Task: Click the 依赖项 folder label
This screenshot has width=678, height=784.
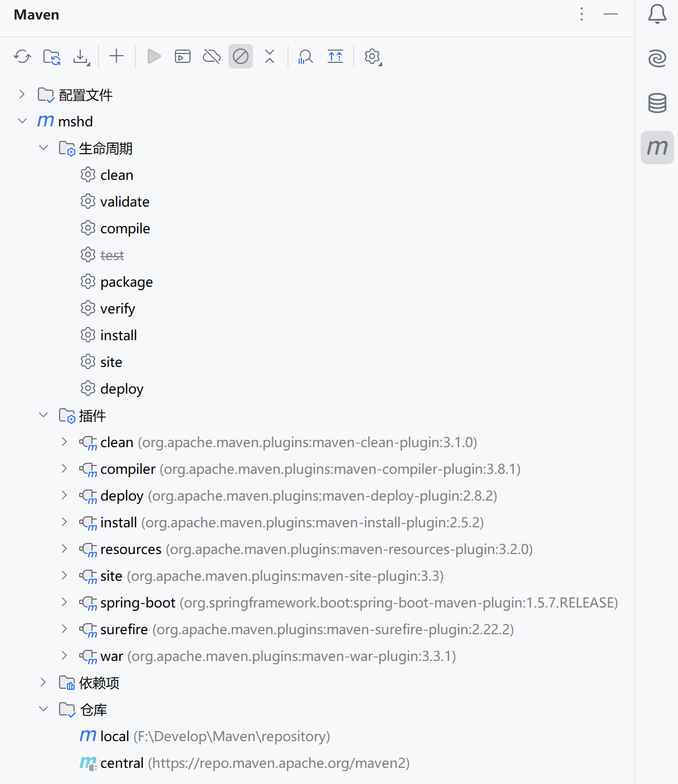Action: (x=99, y=683)
